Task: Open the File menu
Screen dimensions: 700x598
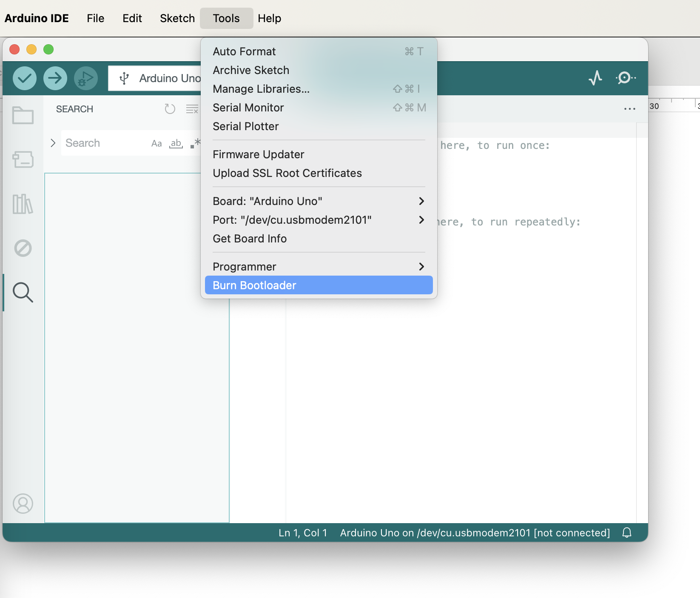Action: point(95,18)
